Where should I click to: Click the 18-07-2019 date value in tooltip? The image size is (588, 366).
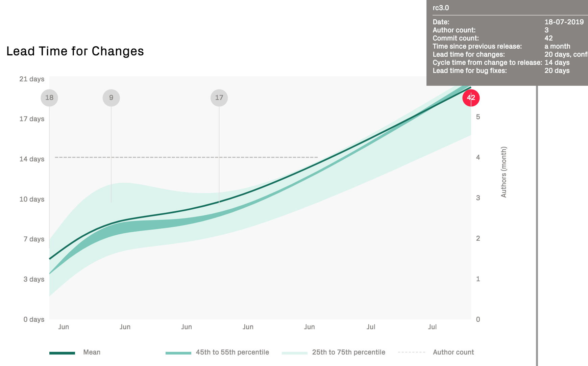564,22
